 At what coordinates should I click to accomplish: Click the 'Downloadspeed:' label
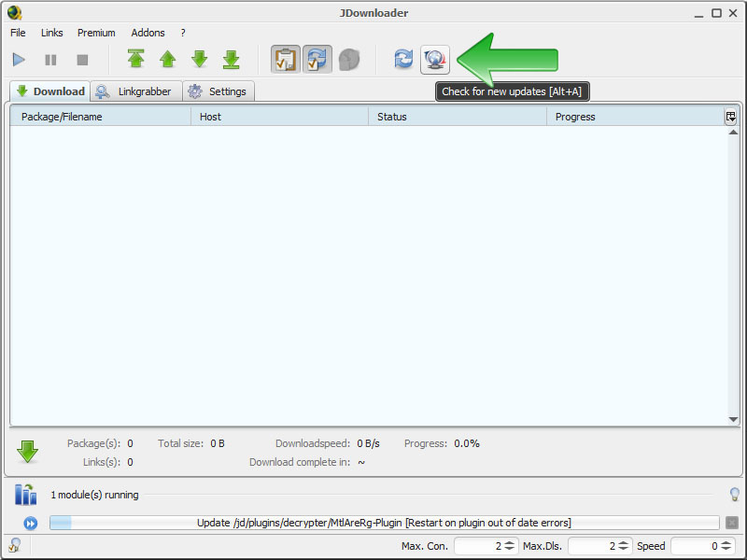[x=313, y=443]
